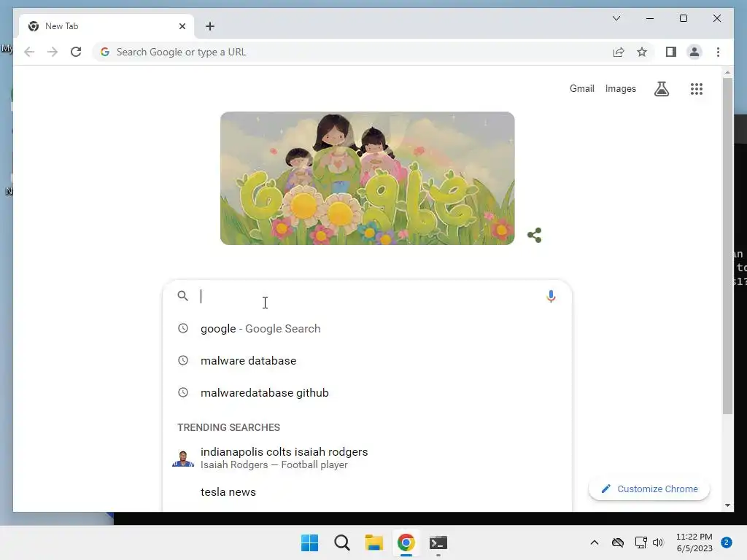Select trending search 'indianapolis colts isaiah rodgers'

(367, 458)
